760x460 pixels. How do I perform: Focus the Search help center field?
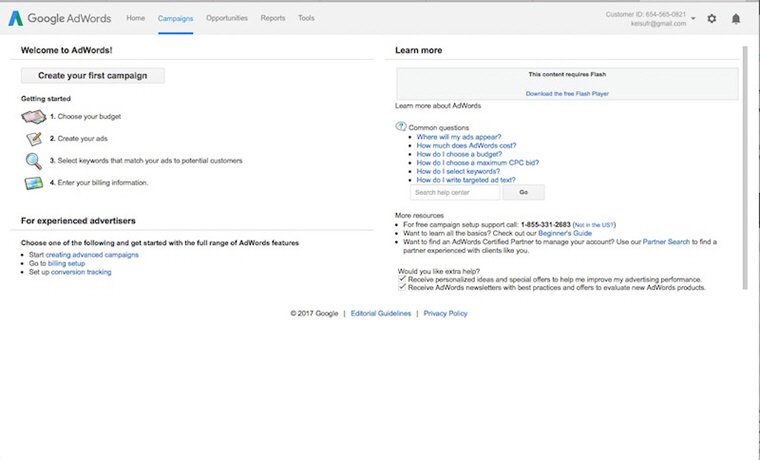click(x=455, y=192)
